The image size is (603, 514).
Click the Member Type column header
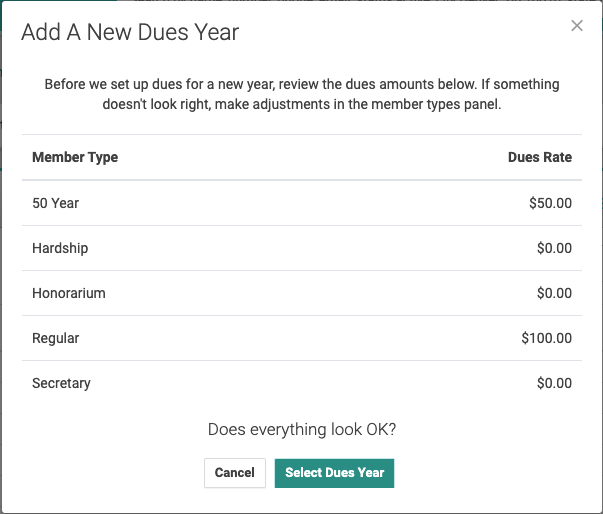click(75, 158)
